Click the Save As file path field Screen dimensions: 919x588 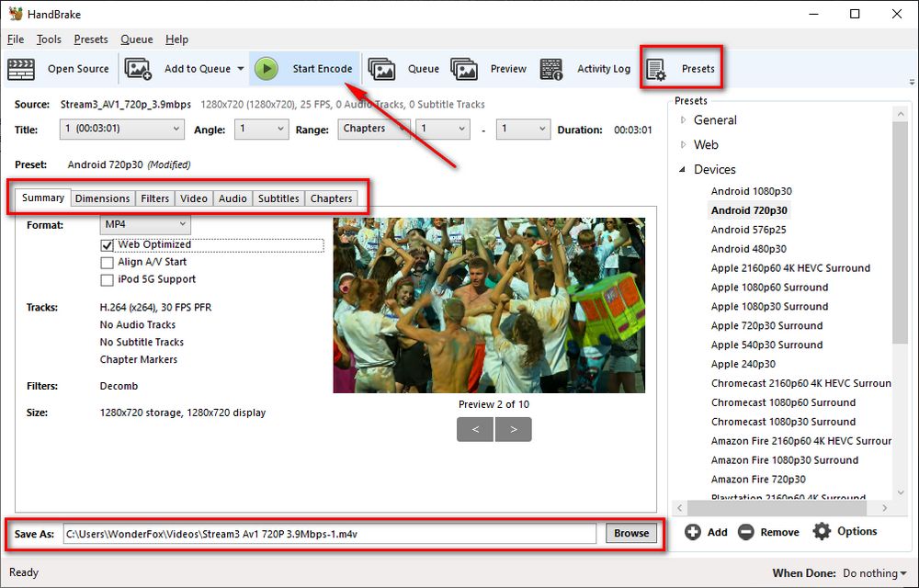tap(331, 533)
